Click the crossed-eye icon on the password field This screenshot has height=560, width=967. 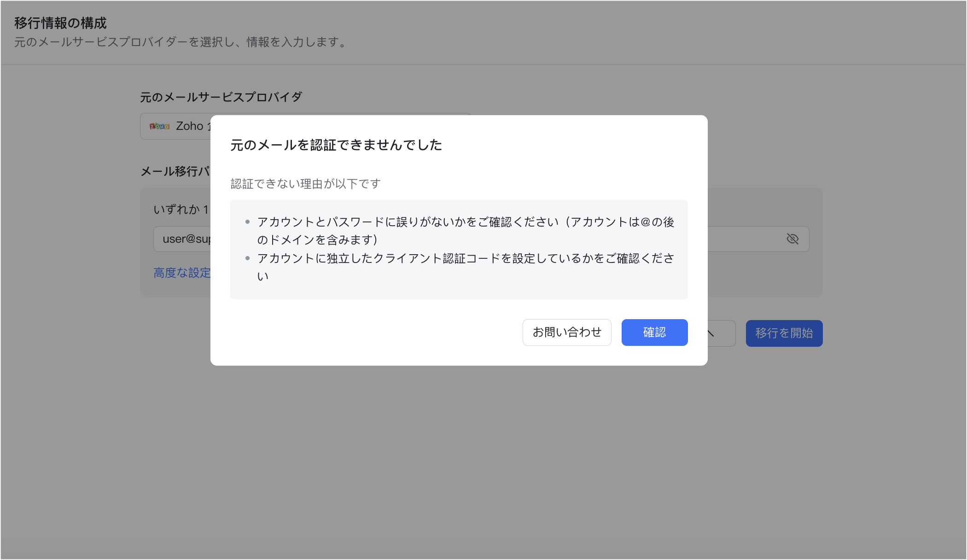pyautogui.click(x=793, y=239)
